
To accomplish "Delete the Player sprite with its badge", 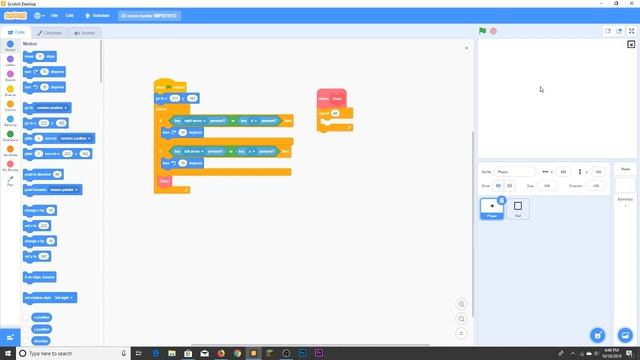I will click(x=502, y=200).
